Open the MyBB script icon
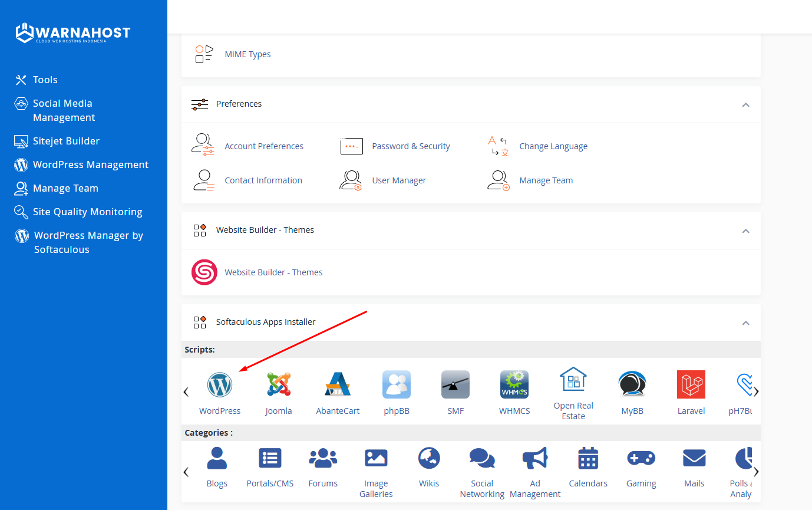 point(632,385)
